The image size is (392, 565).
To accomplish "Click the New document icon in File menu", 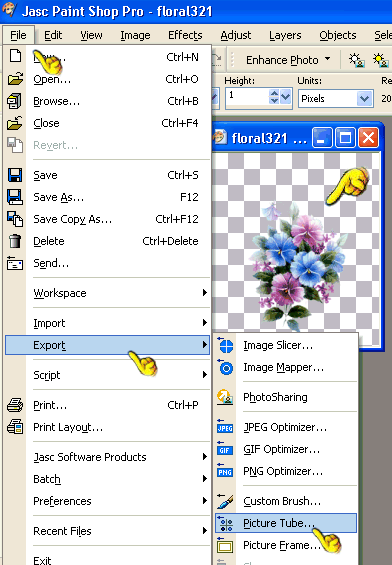I will tap(15, 56).
